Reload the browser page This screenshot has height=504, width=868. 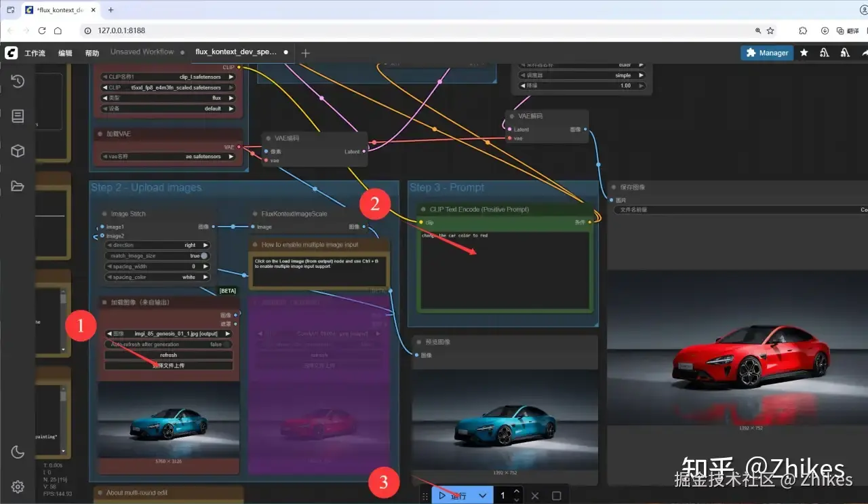41,31
